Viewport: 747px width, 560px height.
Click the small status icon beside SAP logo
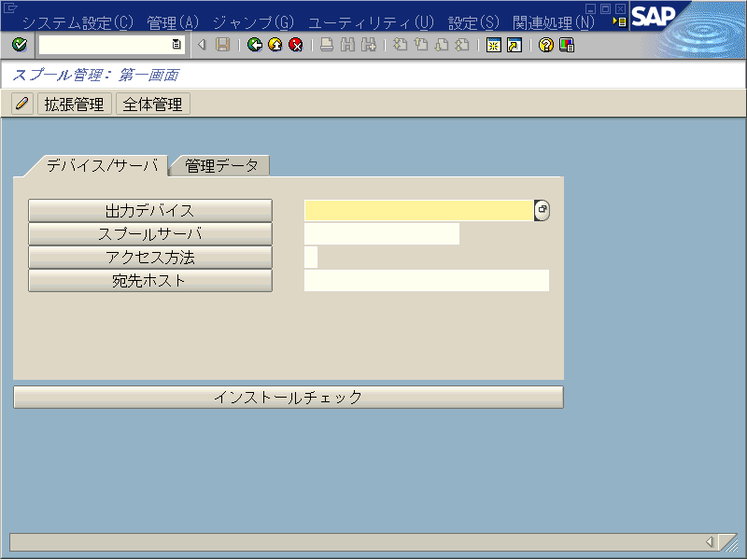point(620,21)
